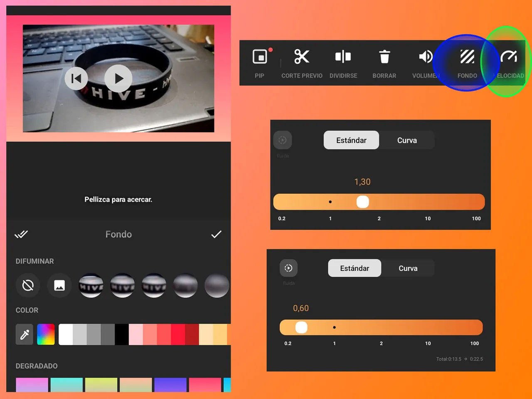Viewport: 532px width, 399px height.
Task: Open the PIP picture-in-picture tool
Action: [260, 63]
